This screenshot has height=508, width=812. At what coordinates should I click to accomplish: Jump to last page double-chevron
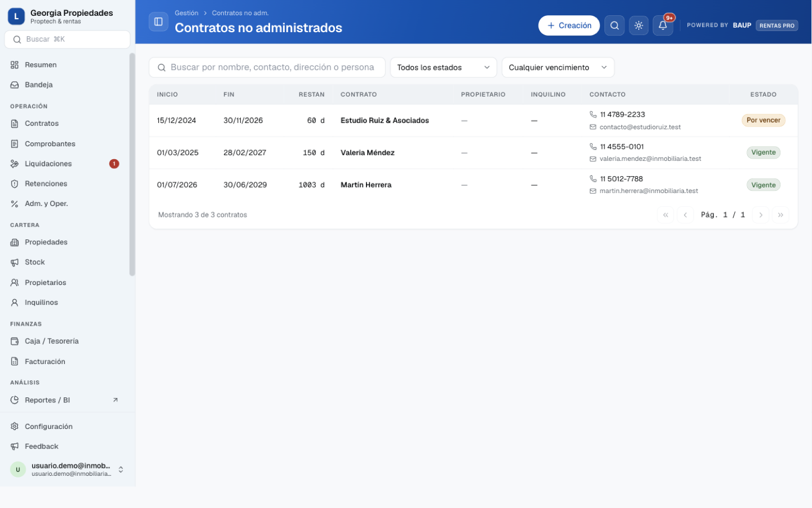(x=780, y=215)
